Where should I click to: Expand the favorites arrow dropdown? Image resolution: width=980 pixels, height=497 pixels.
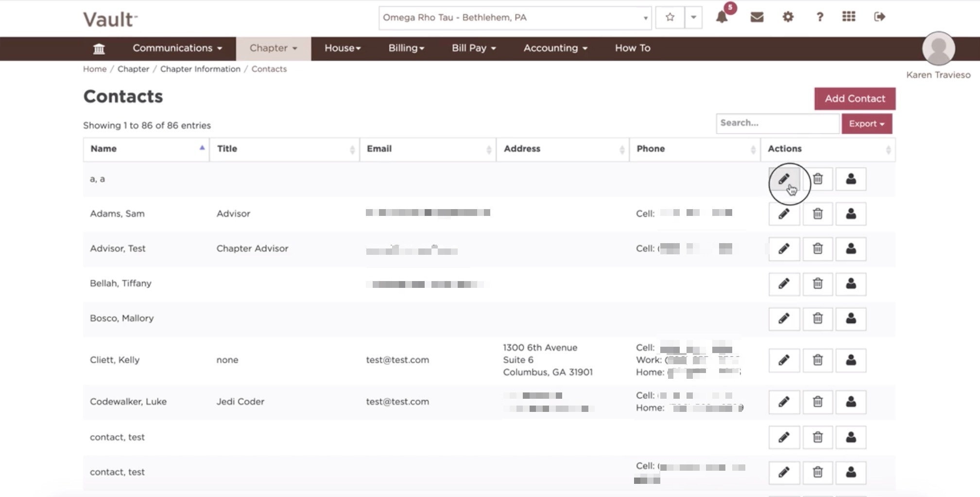click(x=693, y=18)
